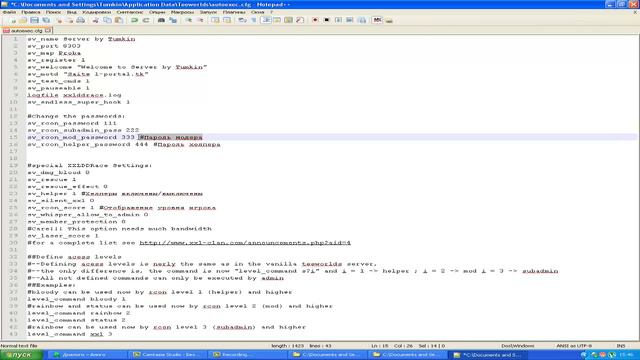Click the Save All toolbar icon
Image resolution: width=640 pixels, height=360 pixels.
point(46,20)
